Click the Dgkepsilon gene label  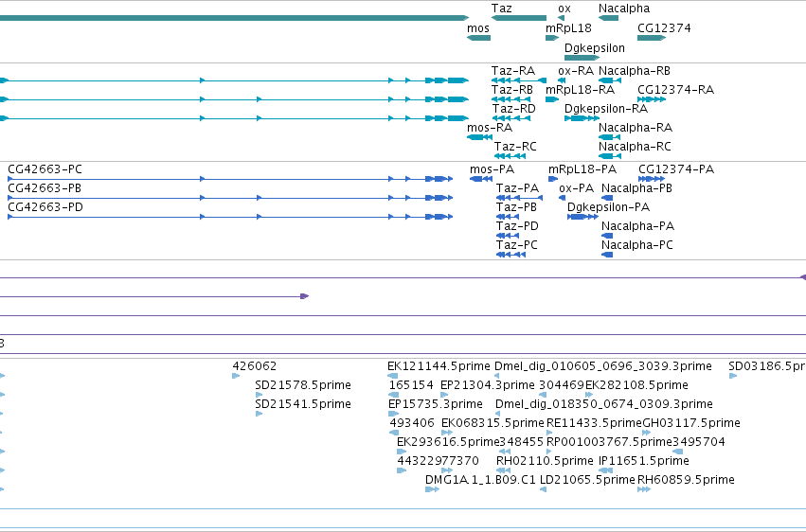pos(595,48)
